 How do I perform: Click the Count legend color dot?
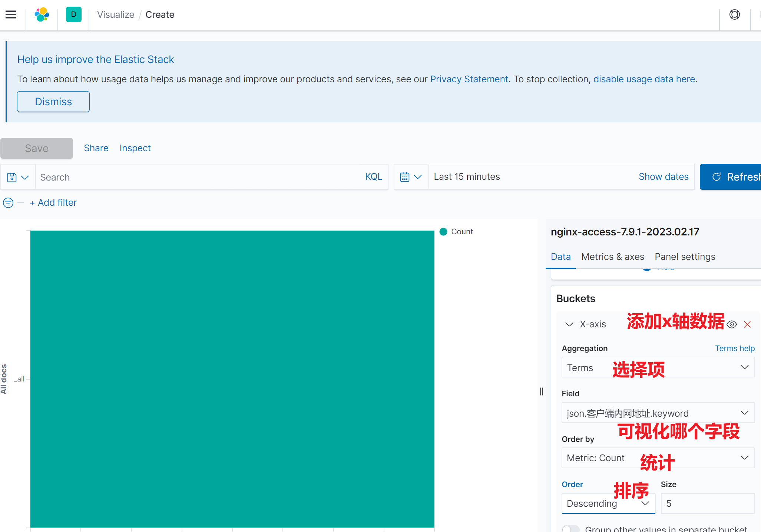(443, 232)
